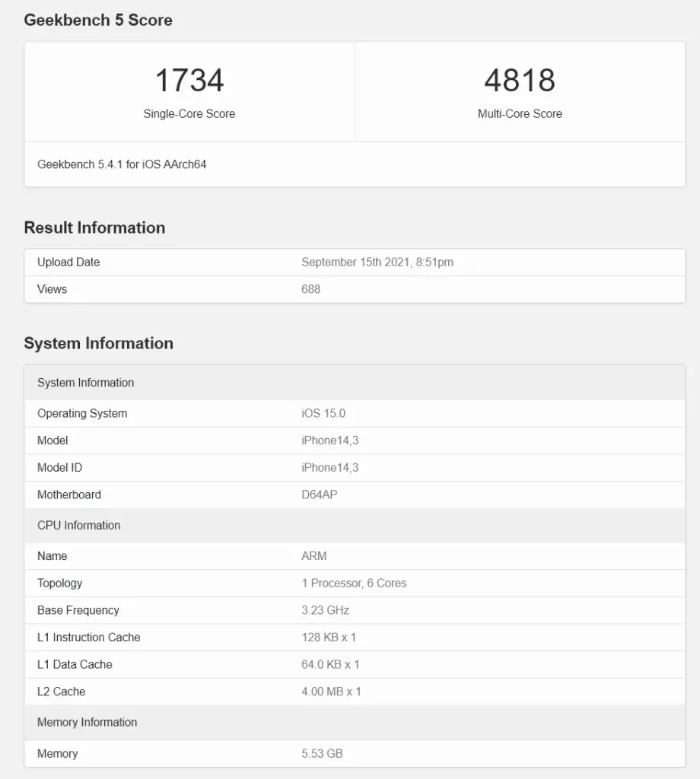Select the 1 Processor, 6 Cores value

coord(354,583)
